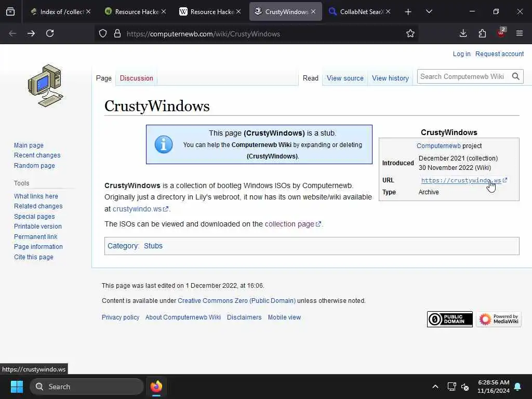This screenshot has height=399, width=532.
Task: Open taskbar clock and date
Action: 494,387
